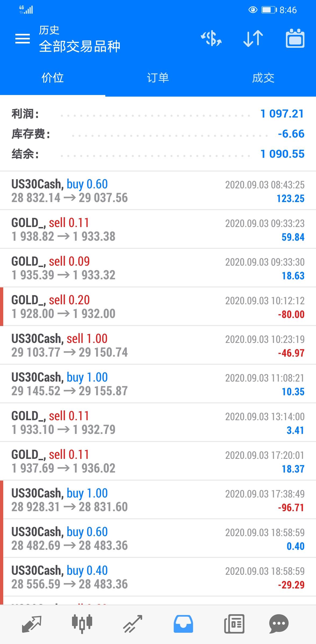Expand the US30Cash buy 0.60 trade at 08:43:25
316x644 pixels.
click(x=158, y=191)
